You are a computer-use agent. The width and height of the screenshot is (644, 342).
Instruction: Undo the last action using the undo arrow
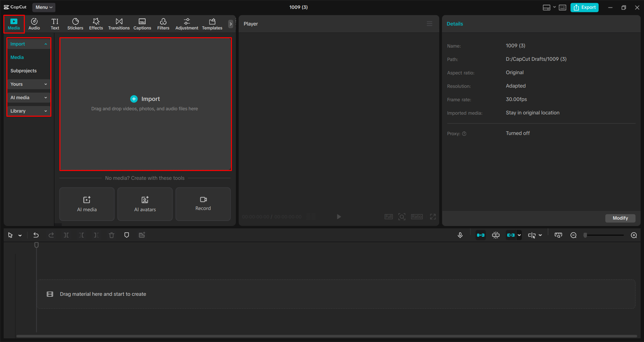tap(36, 235)
